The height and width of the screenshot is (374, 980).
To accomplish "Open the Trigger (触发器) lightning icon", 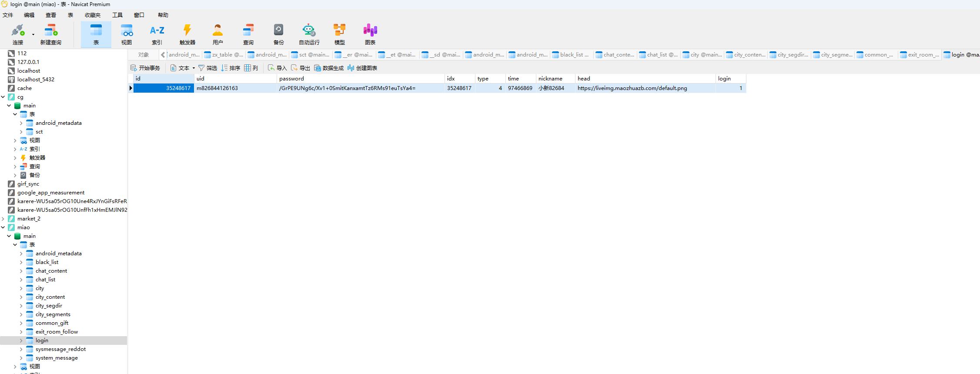I will click(x=187, y=34).
